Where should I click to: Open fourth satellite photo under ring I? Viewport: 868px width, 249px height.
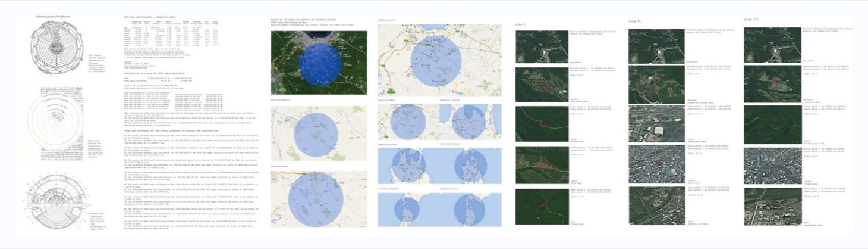541,164
